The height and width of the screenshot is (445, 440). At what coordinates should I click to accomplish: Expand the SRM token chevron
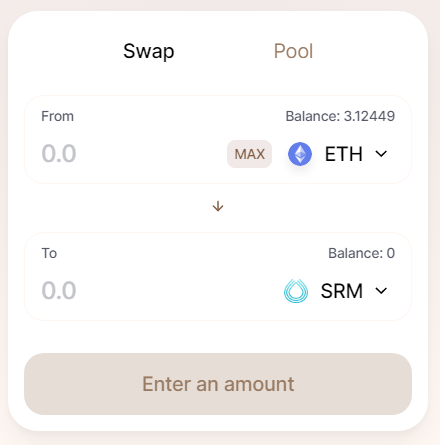pos(381,291)
